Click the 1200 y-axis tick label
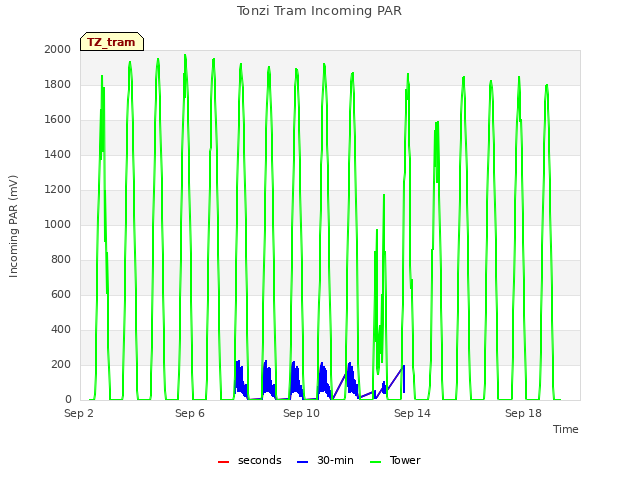Viewport: 640px width, 480px height. 58,189
